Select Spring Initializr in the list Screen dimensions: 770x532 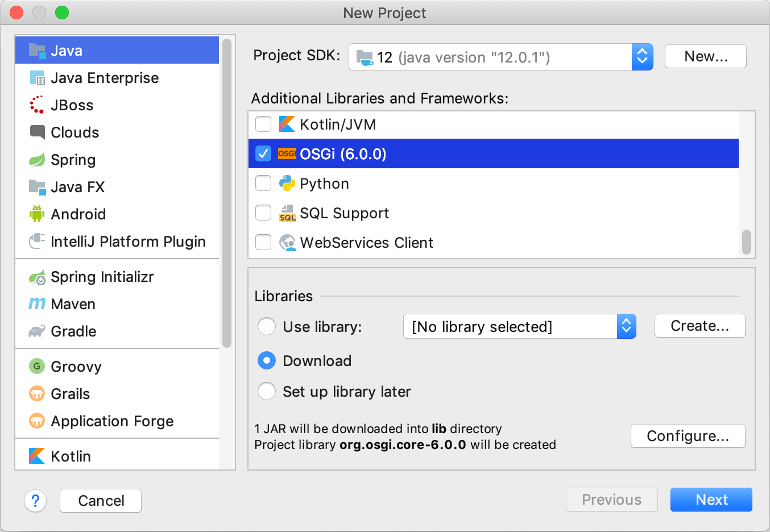pyautogui.click(x=117, y=277)
